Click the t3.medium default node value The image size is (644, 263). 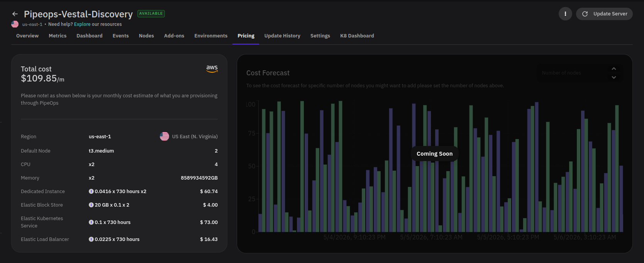click(x=101, y=151)
